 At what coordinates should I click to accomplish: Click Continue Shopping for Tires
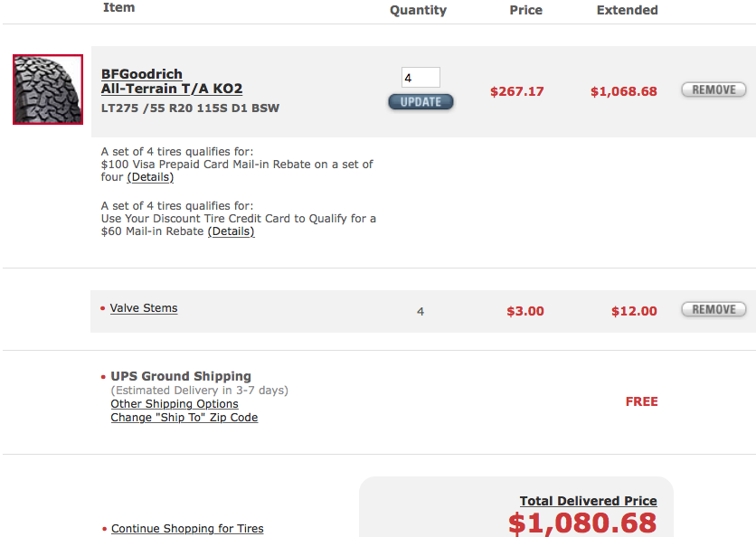[x=187, y=528]
